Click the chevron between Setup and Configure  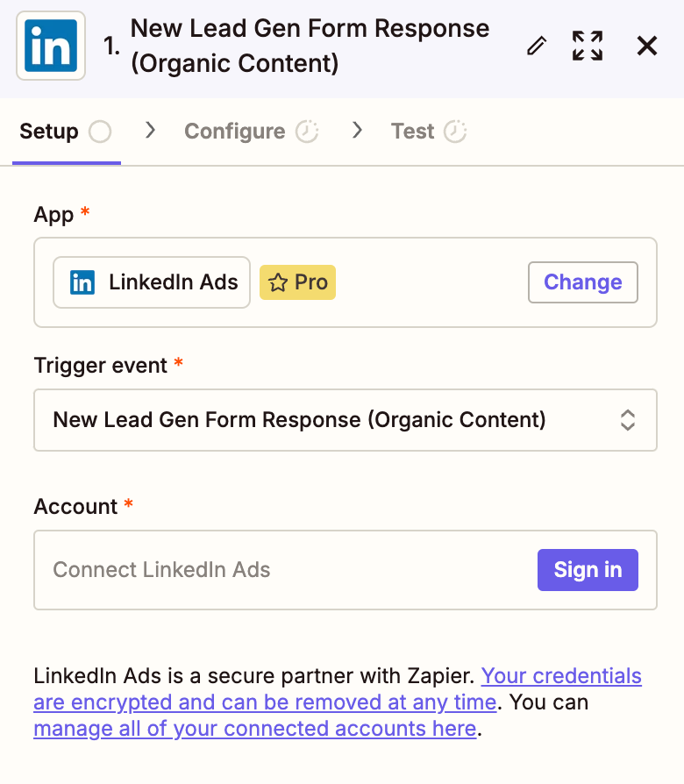150,131
